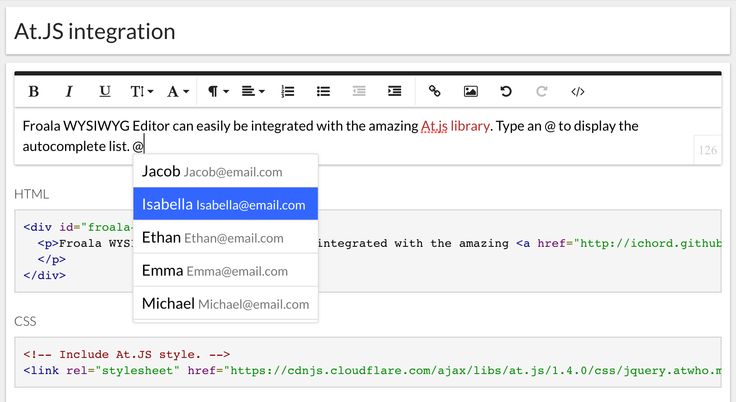Insert an ordered numbered list
The width and height of the screenshot is (736, 402).
point(288,91)
